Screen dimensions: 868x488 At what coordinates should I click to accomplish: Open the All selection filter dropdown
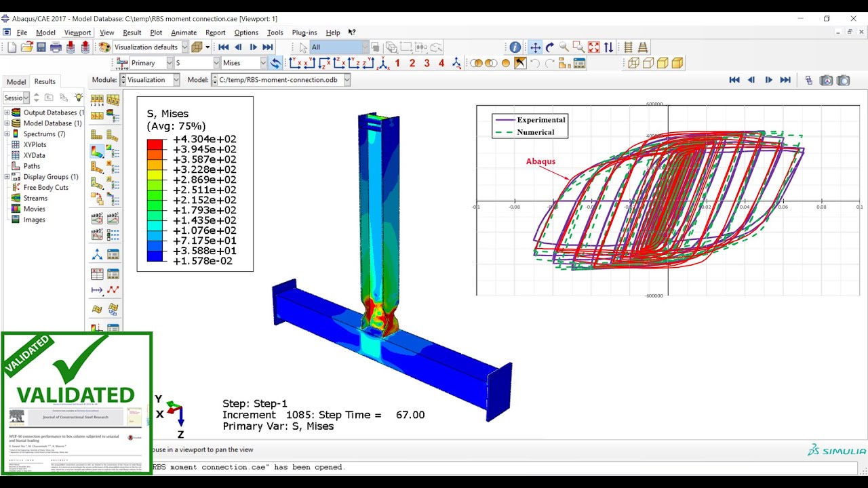[365, 47]
